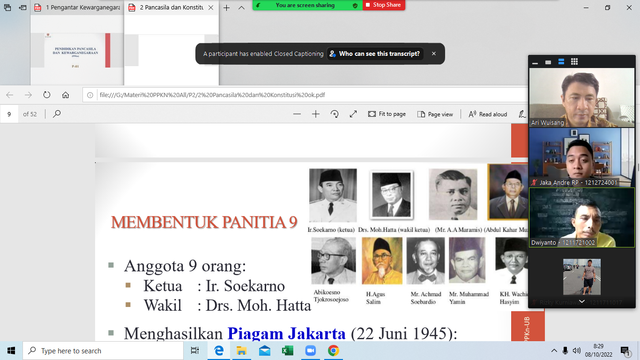Select Dwiyanto video tile

582,218
